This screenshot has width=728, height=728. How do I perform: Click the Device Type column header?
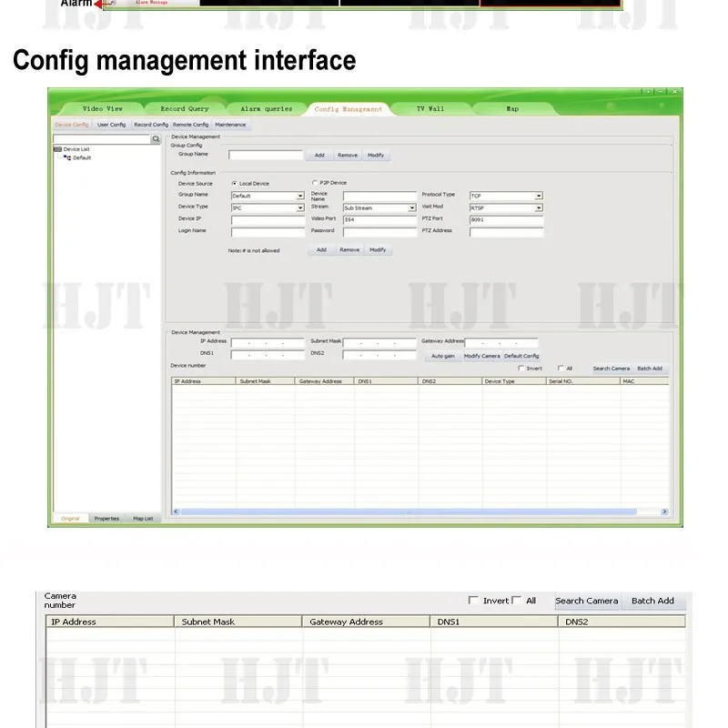(x=514, y=381)
